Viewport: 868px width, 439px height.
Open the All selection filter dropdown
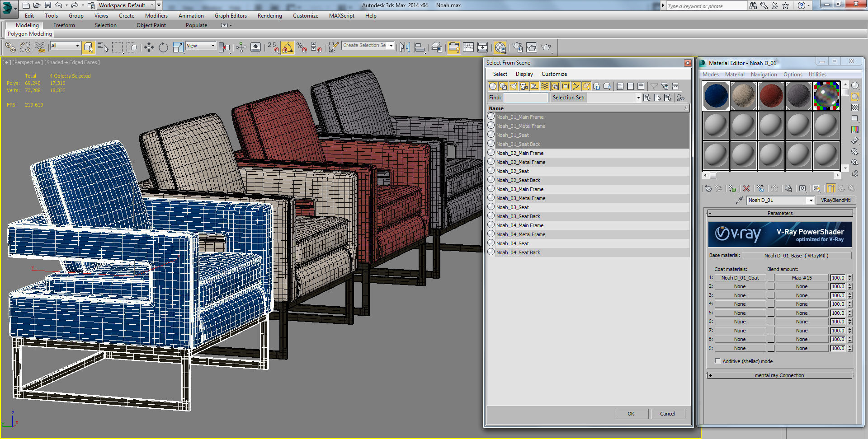pos(65,46)
